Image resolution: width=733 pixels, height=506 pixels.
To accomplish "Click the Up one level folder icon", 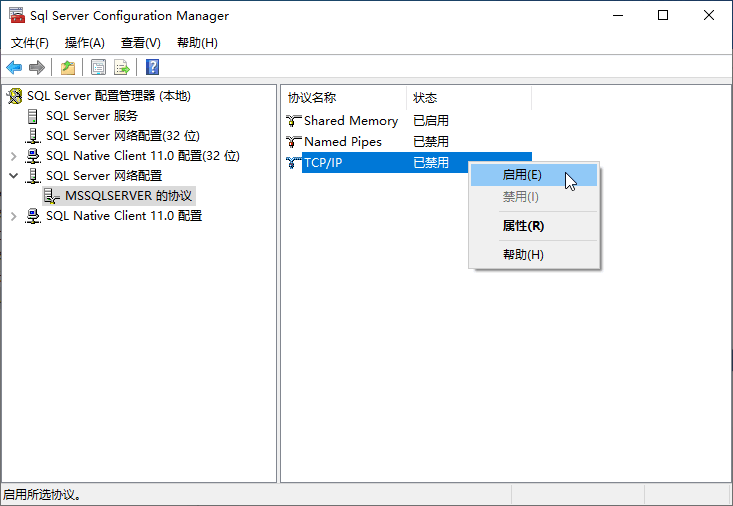I will (x=68, y=67).
